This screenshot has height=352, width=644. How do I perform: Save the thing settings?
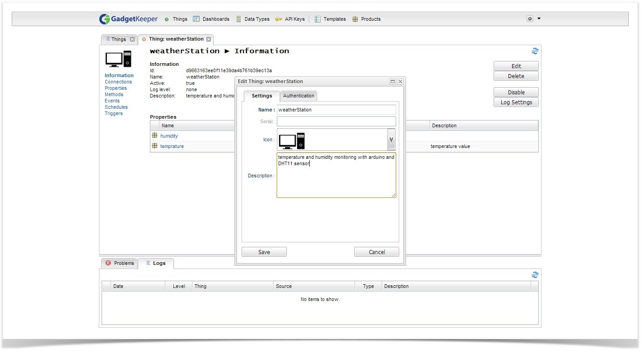(264, 252)
